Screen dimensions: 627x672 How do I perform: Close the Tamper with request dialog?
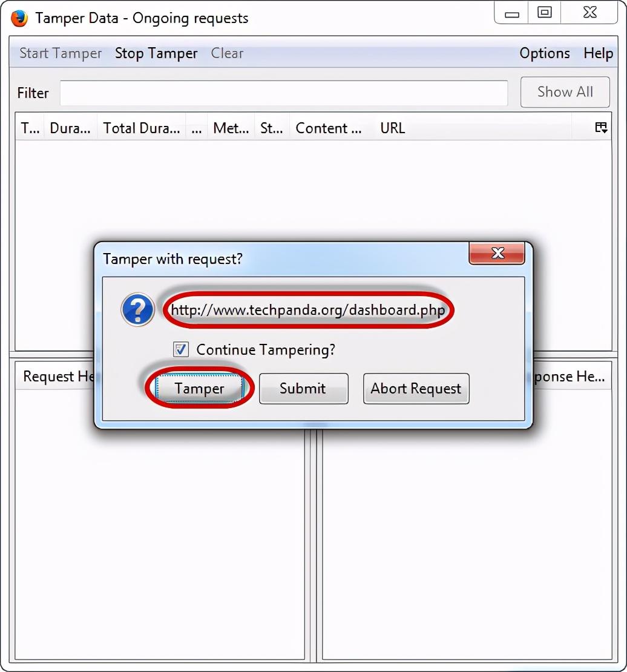497,253
